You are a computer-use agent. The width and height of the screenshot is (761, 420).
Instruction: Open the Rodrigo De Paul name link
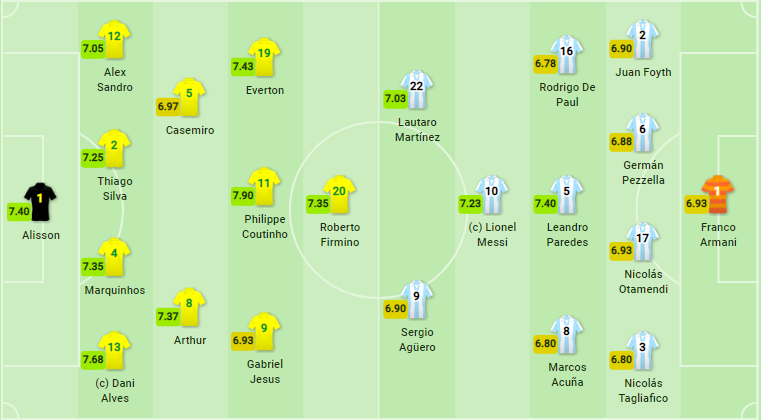[567, 94]
